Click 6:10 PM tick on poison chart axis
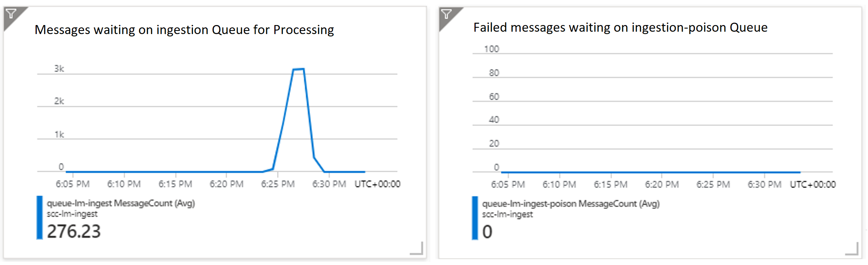The height and width of the screenshot is (265, 868). point(559,184)
